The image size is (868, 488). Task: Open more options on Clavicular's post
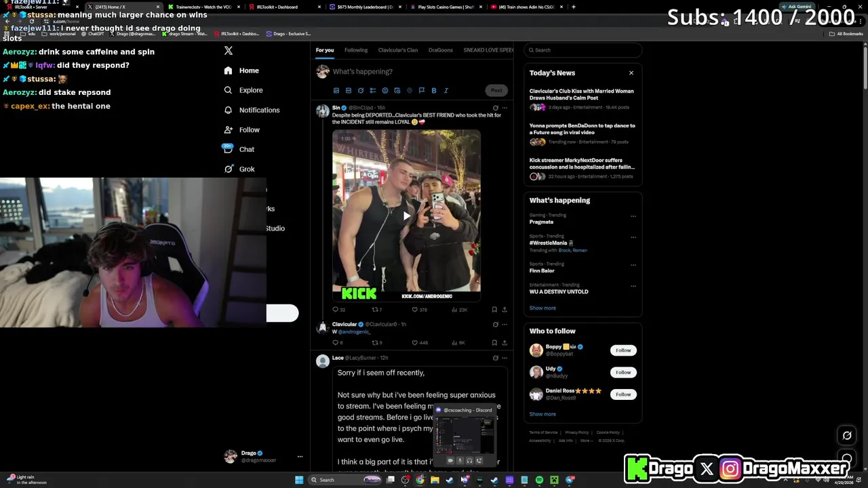(504, 325)
